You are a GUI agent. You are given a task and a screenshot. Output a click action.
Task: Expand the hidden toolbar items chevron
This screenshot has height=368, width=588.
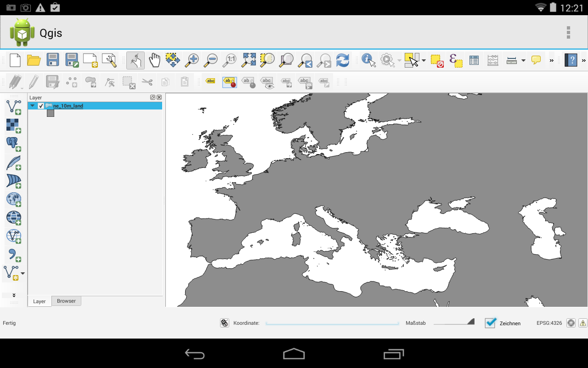(552, 60)
